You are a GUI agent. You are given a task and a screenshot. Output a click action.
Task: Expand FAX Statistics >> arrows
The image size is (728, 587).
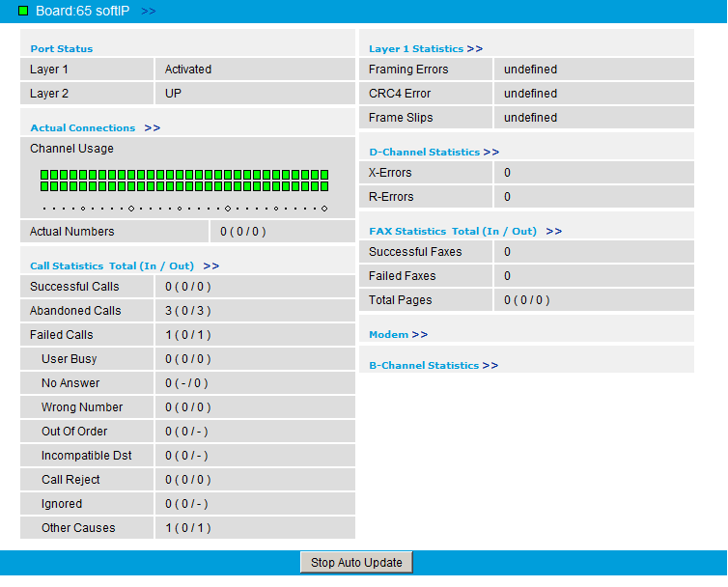pos(553,232)
